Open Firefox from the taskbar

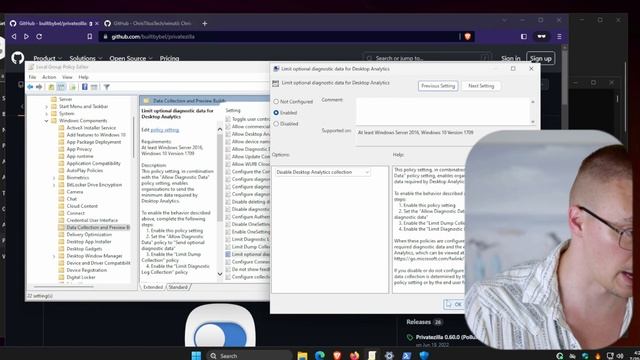(x=354, y=356)
